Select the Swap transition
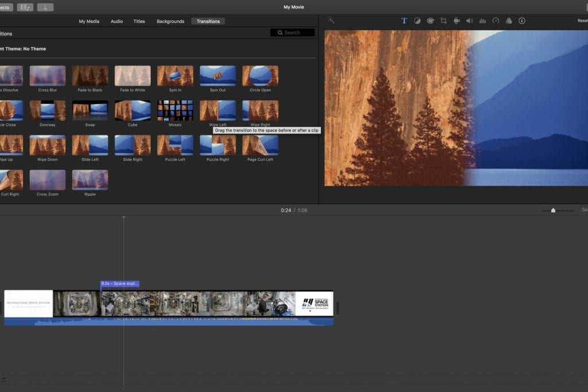This screenshot has height=392, width=588. point(90,111)
